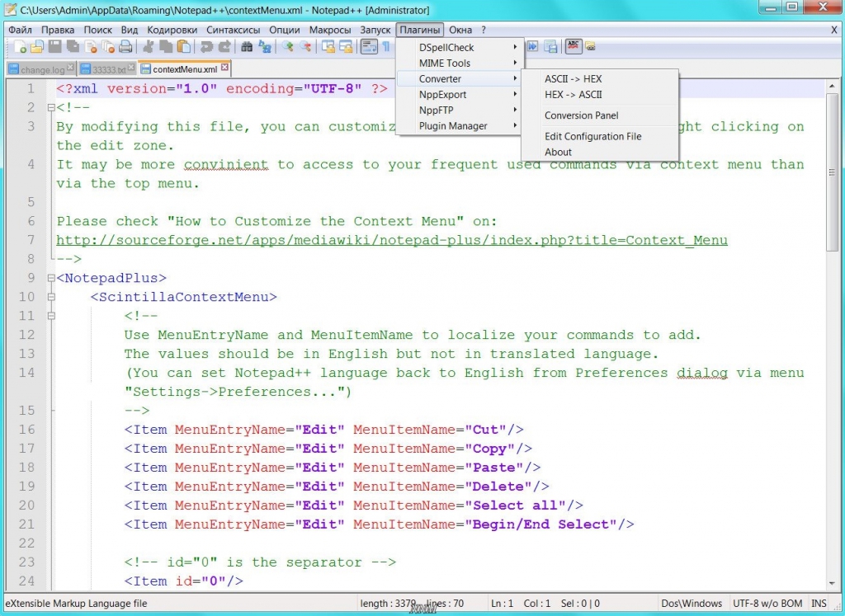This screenshot has width=845, height=616.
Task: Toggle Show All Characters pilcrow button
Action: [x=385, y=47]
